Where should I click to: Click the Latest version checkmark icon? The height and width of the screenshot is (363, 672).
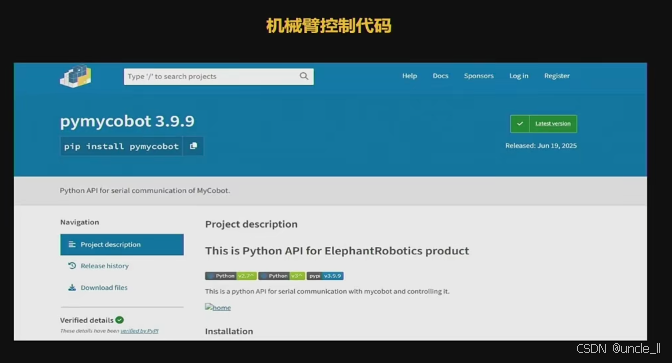click(520, 124)
